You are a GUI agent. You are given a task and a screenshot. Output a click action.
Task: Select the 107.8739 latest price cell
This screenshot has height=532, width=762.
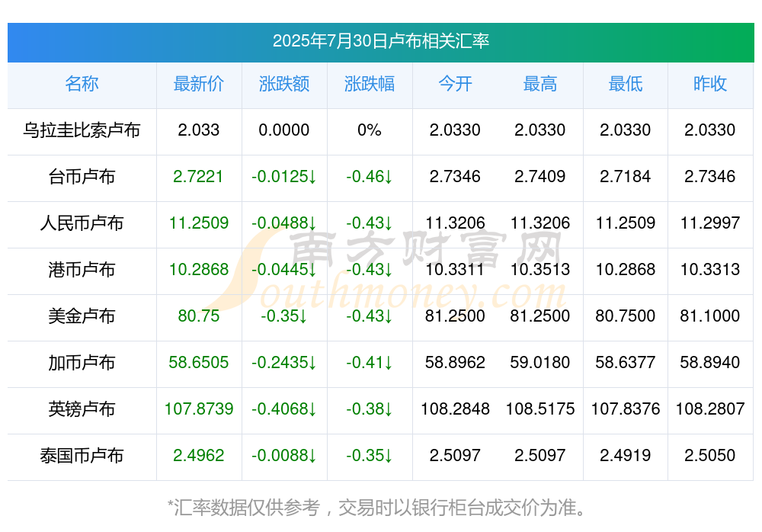click(x=198, y=409)
